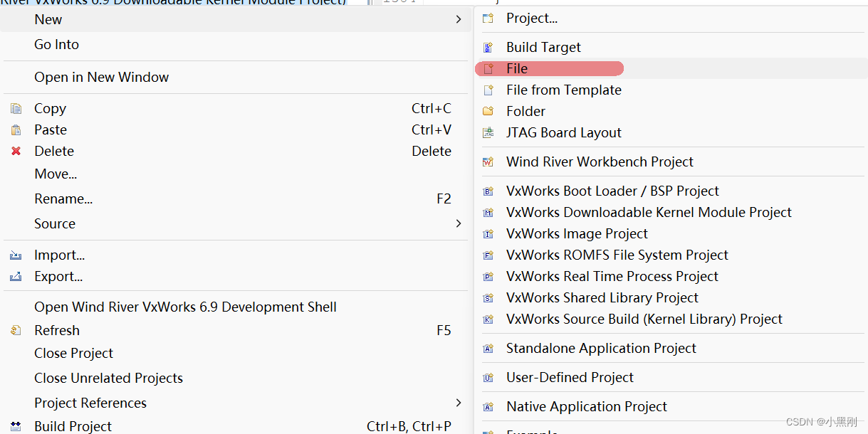Viewport: 868px width, 434px height.
Task: Choose Close Project
Action: pyautogui.click(x=74, y=353)
